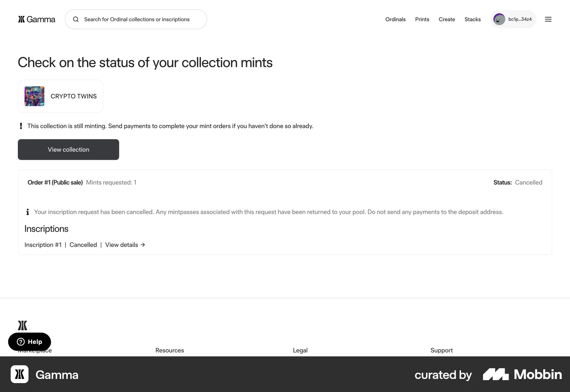Click the exclamation warning icon
The image size is (570, 392).
coord(21,126)
